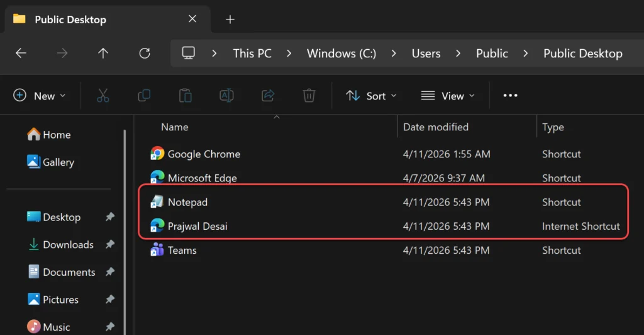Sort by Type column header

pos(553,127)
